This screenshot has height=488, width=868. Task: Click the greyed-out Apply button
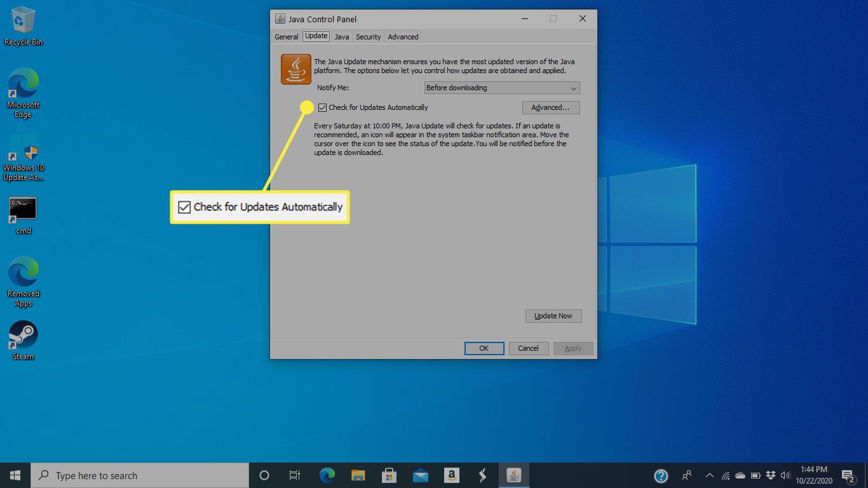coord(573,348)
